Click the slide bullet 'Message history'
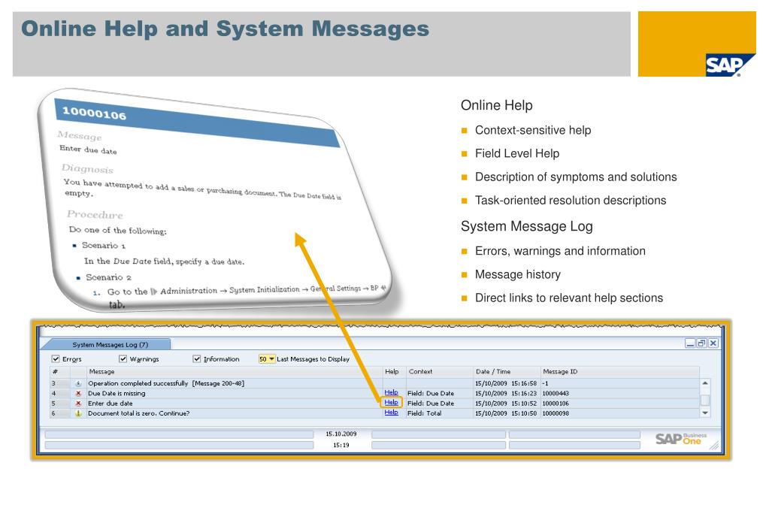The width and height of the screenshot is (769, 532). tap(517, 274)
